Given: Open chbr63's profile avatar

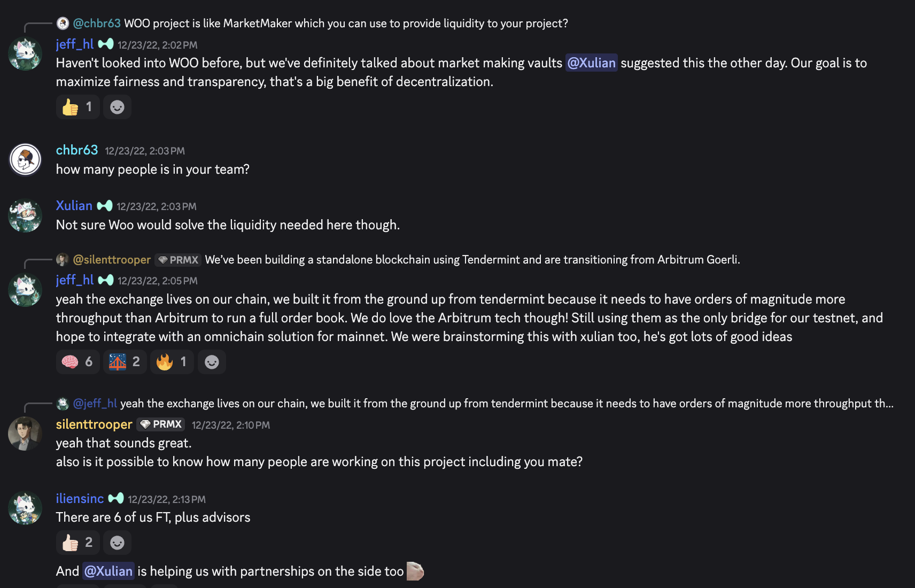Looking at the screenshot, I should [x=25, y=159].
